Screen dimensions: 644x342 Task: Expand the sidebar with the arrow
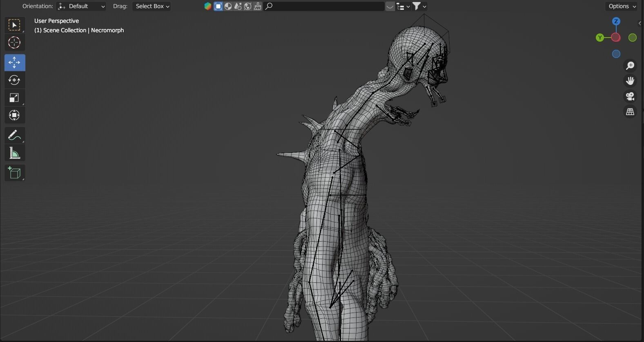[x=640, y=23]
